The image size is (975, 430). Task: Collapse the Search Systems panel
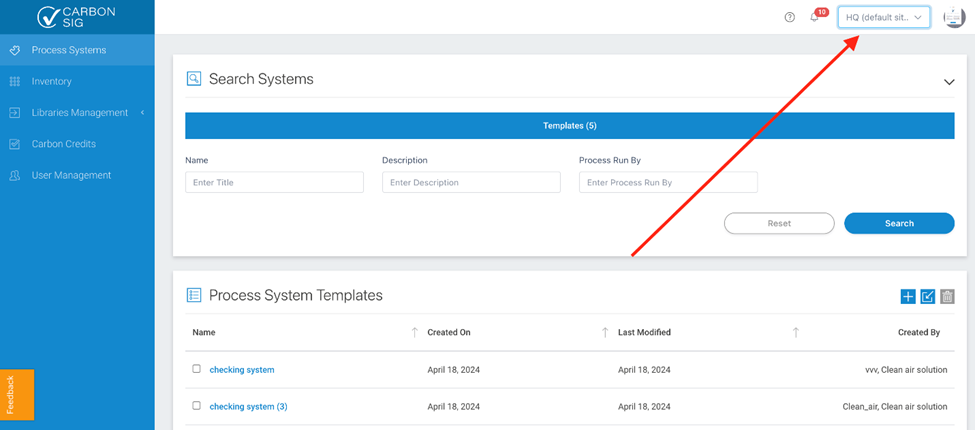tap(949, 82)
